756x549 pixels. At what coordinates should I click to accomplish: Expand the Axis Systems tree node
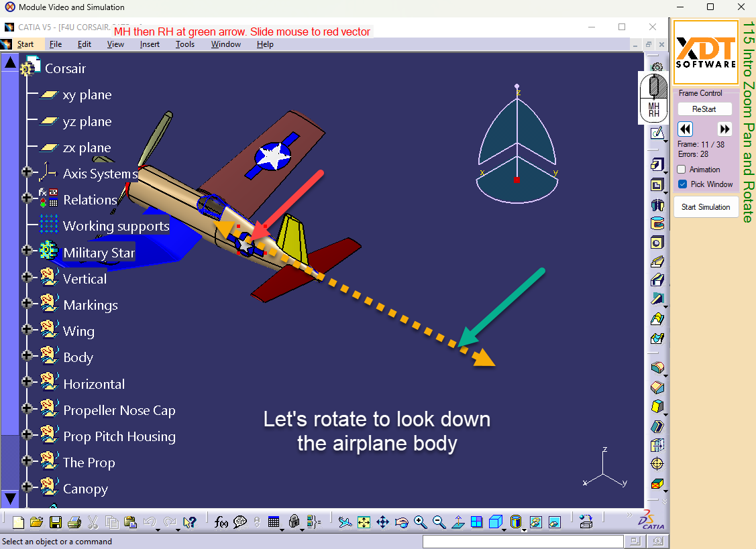pos(27,172)
